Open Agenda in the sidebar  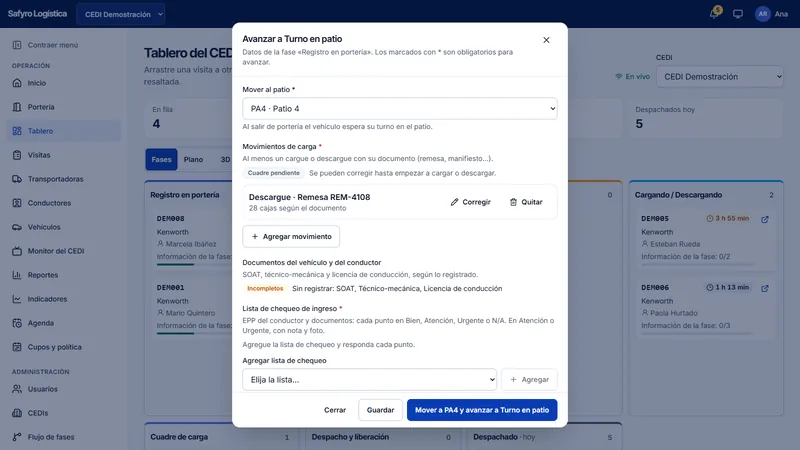(63, 322)
